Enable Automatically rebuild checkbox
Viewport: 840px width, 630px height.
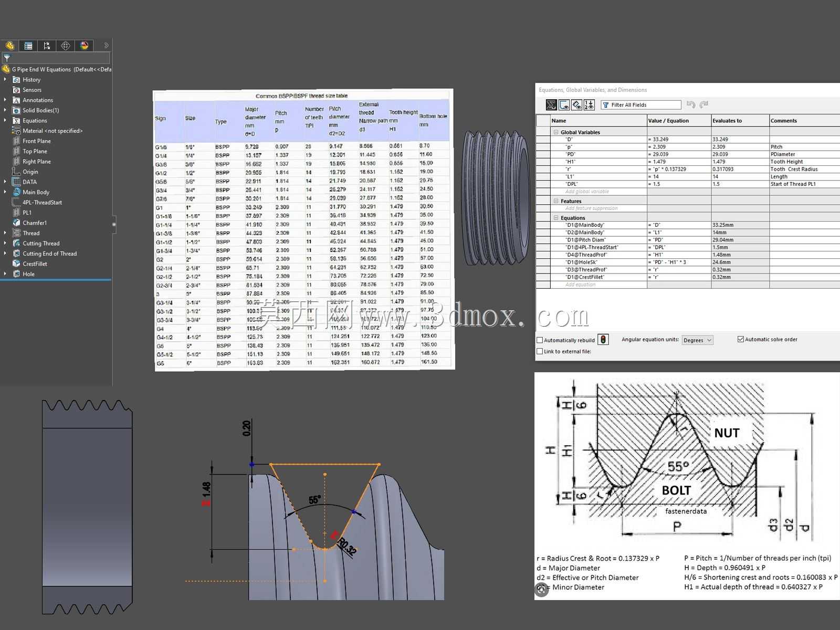click(540, 340)
